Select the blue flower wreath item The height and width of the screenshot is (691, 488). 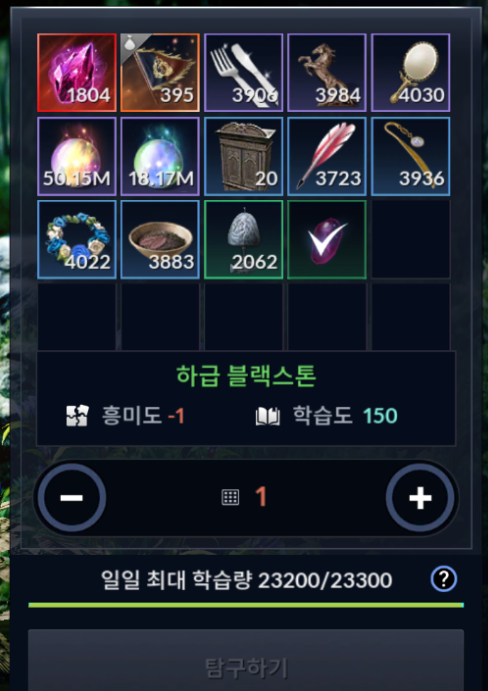click(77, 239)
